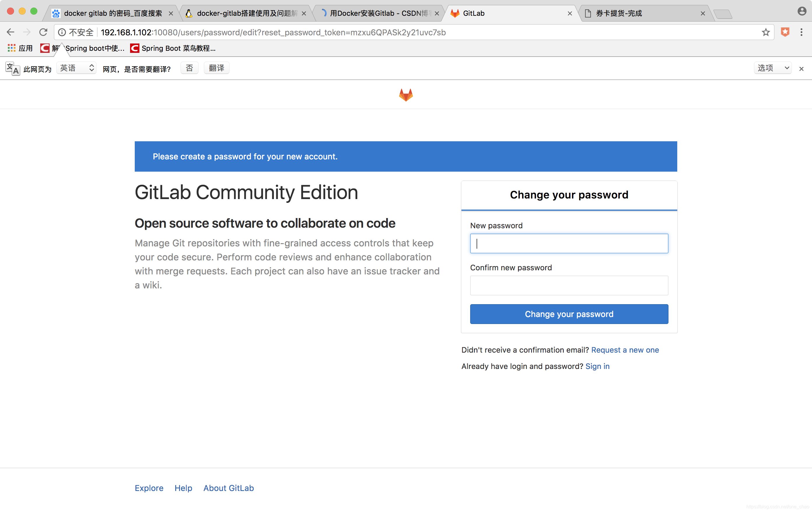Close the docker-gitlab搭建使用 tab
812x512 pixels.
click(304, 13)
